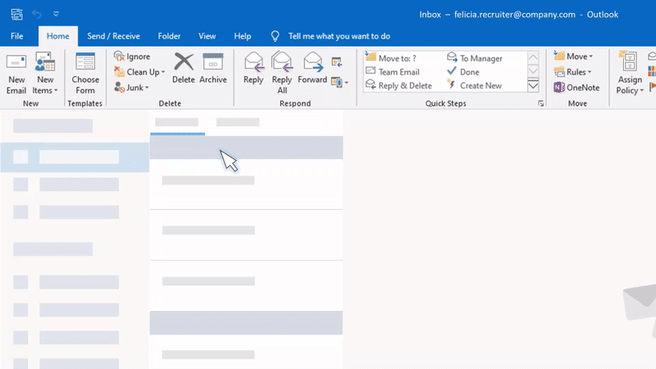
Task: Mark with Done quick step
Action: tap(463, 72)
